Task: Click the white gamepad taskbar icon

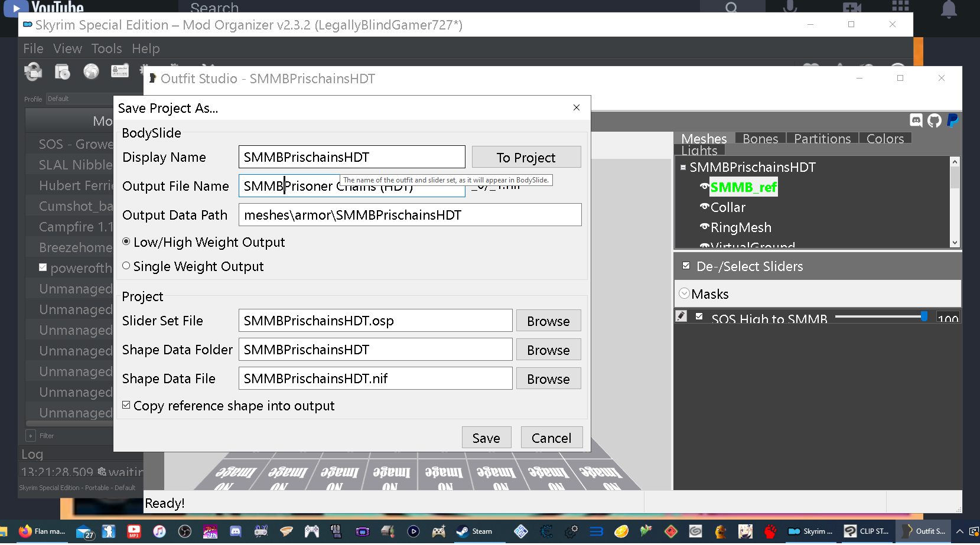Action: point(312,532)
